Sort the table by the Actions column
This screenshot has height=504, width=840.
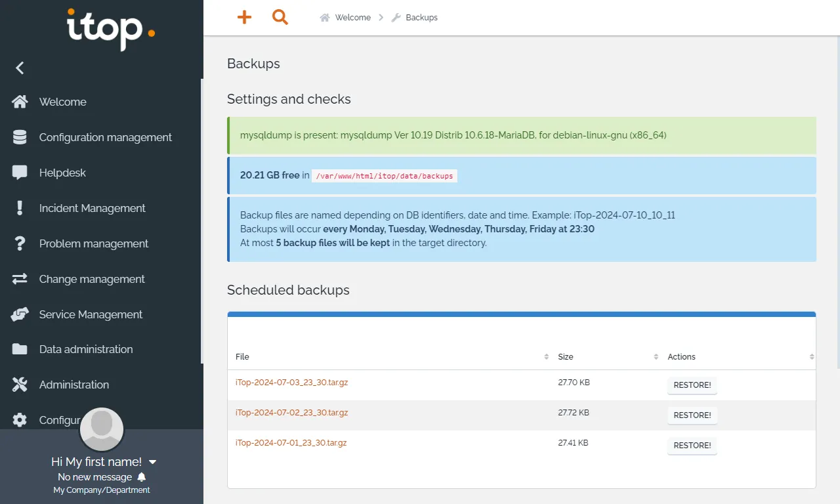click(738, 357)
